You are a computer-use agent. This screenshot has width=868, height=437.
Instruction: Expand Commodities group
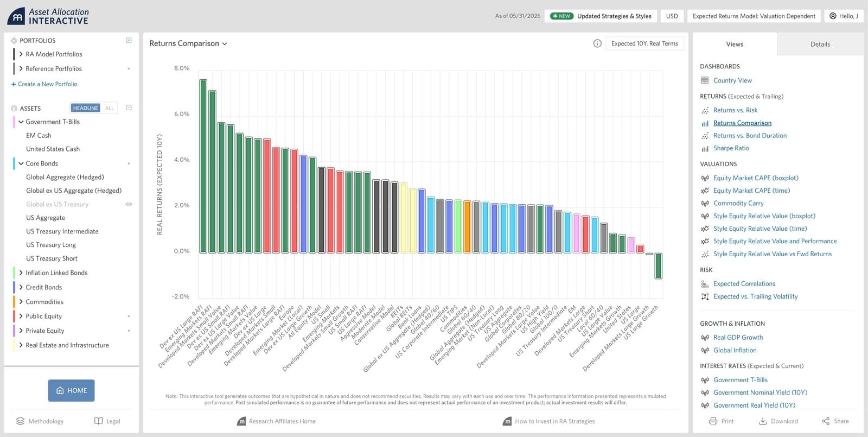[x=21, y=301]
